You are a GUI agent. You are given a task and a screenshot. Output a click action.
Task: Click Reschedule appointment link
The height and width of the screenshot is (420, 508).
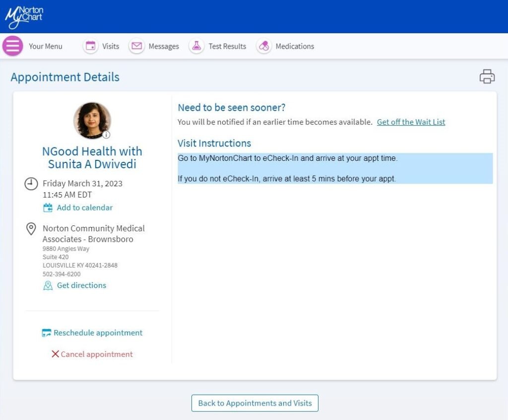(98, 333)
